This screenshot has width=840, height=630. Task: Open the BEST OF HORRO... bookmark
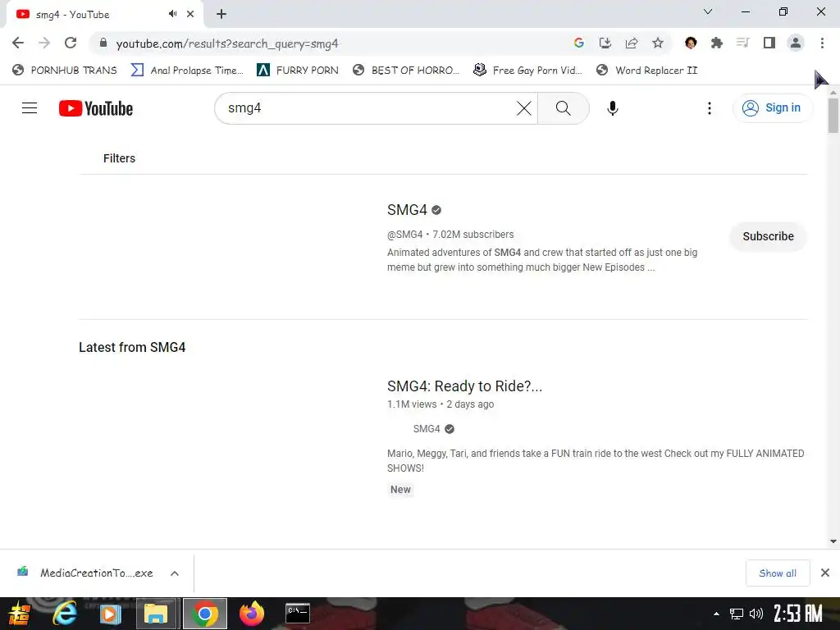(x=406, y=71)
